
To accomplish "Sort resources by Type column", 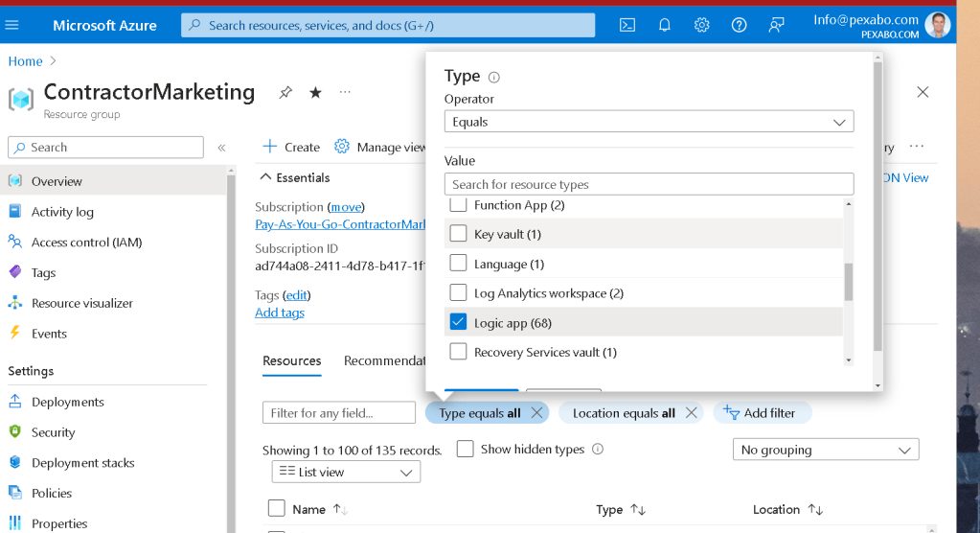I will 620,509.
